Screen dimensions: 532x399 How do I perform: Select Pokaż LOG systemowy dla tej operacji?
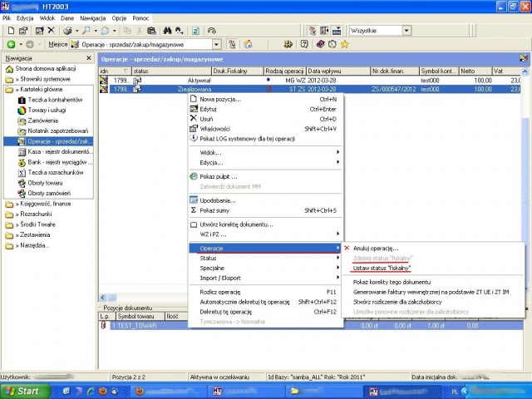pos(265,139)
